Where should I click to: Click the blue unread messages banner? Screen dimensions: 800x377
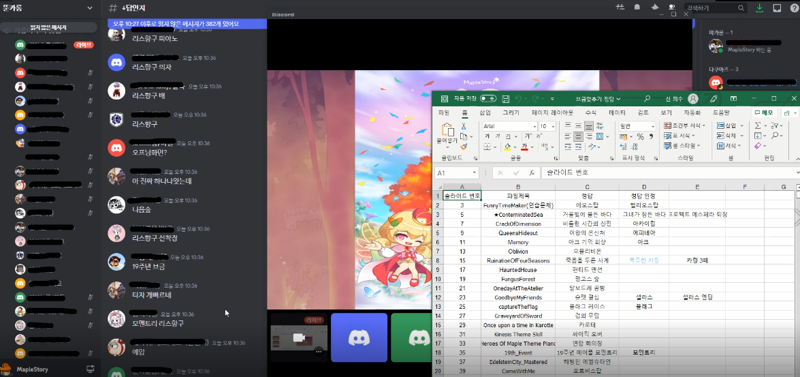tap(187, 24)
